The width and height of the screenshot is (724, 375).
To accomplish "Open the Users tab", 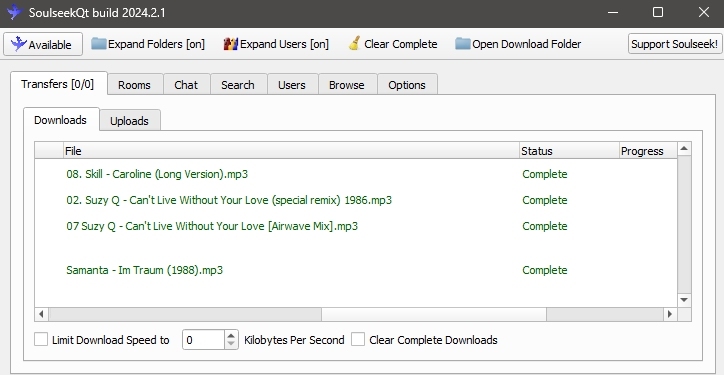I will pyautogui.click(x=292, y=85).
